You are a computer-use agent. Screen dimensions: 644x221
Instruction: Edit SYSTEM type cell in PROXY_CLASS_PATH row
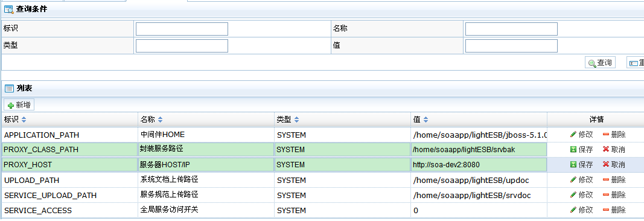coord(343,150)
